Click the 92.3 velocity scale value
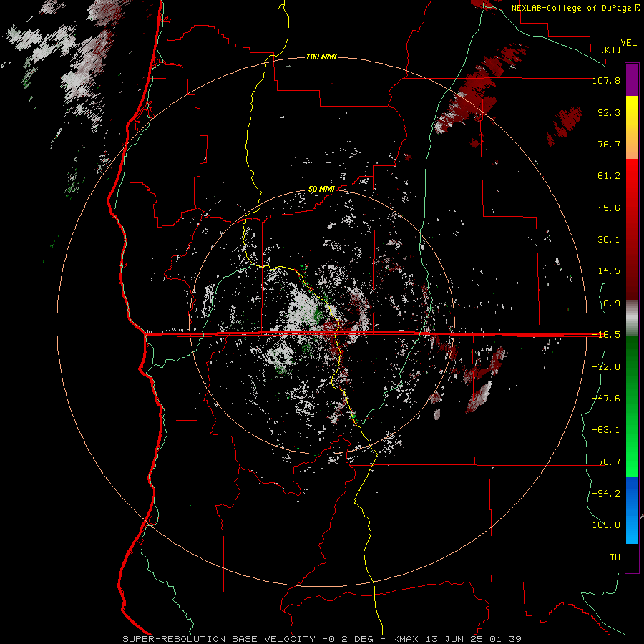Viewport: 644px width, 644px height. point(609,112)
